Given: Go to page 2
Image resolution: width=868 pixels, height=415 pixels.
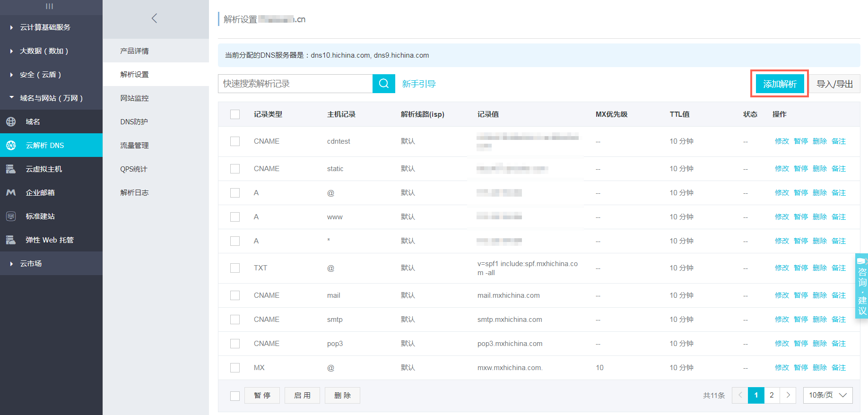Looking at the screenshot, I should (x=772, y=395).
